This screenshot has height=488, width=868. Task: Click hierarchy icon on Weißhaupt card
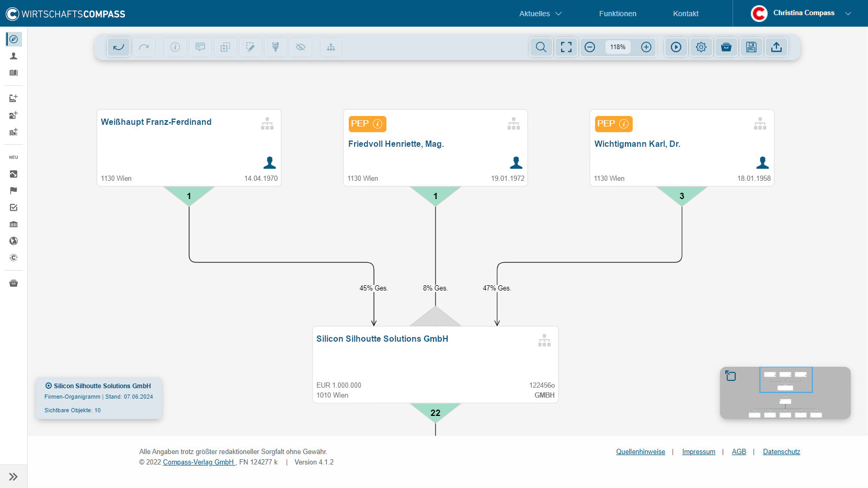tap(267, 124)
